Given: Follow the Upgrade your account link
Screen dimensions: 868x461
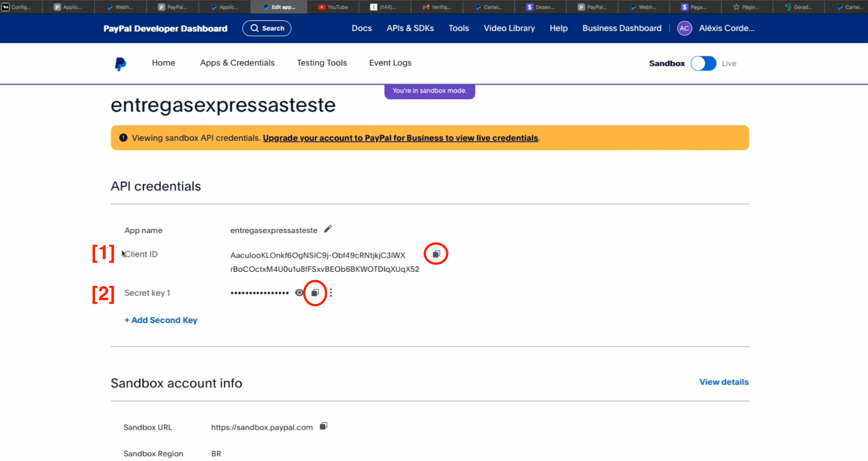Looking at the screenshot, I should point(400,138).
